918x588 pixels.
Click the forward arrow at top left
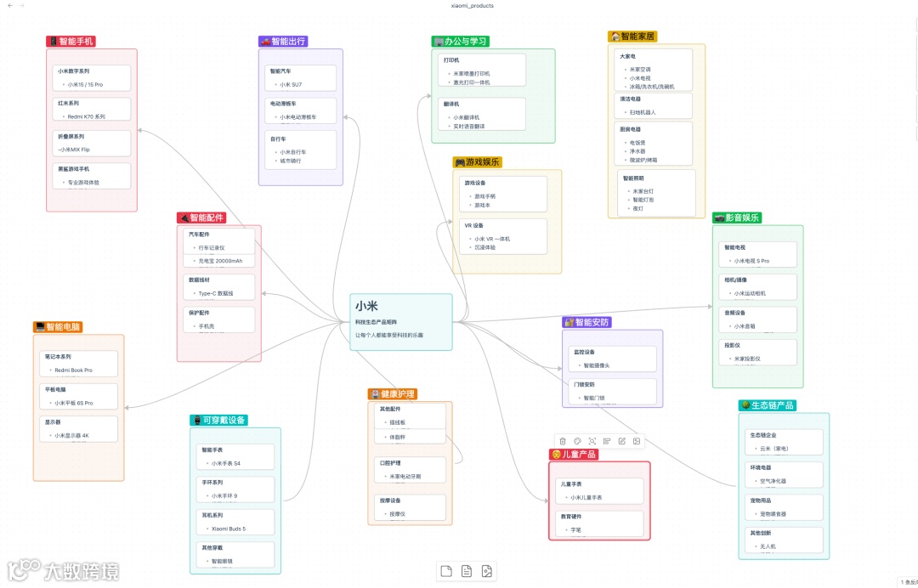click(22, 5)
